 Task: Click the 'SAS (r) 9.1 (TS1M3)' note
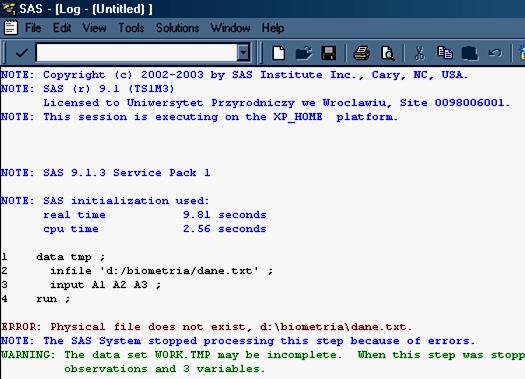(88, 89)
